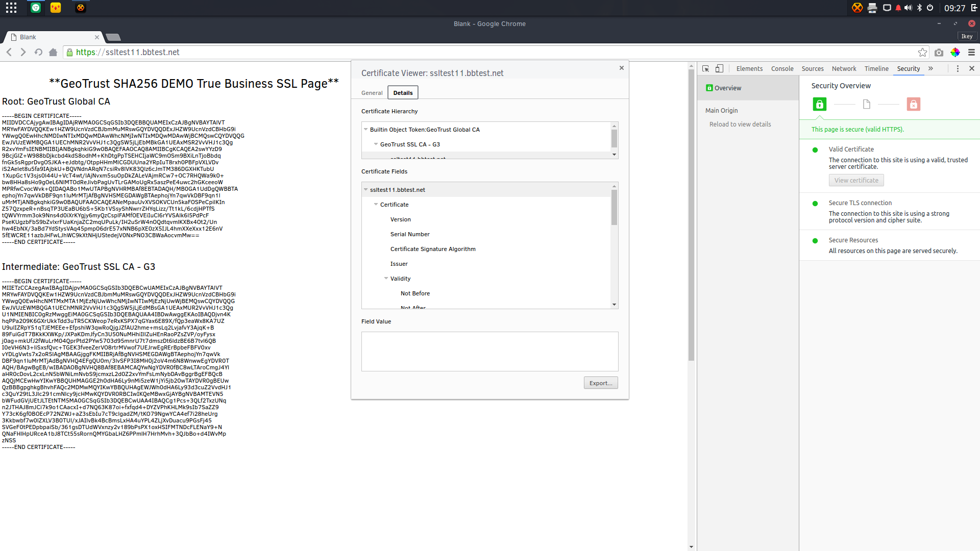Select the Version field

coord(401,219)
